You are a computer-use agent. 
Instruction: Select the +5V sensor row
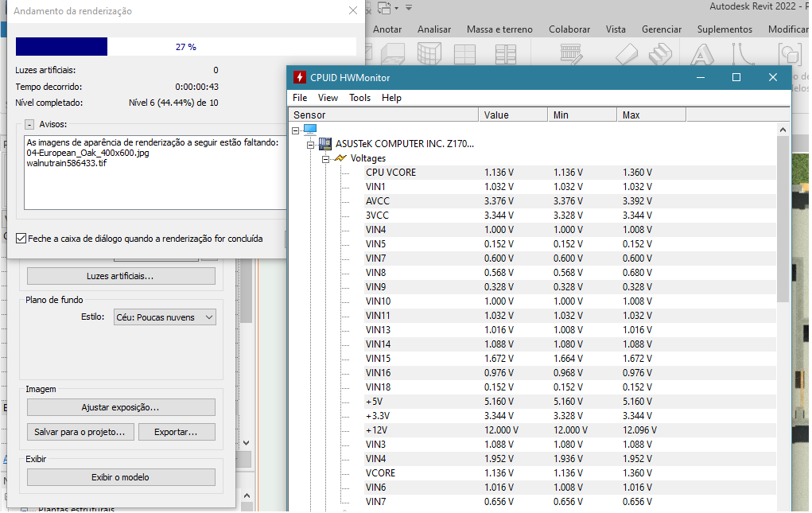click(x=569, y=401)
